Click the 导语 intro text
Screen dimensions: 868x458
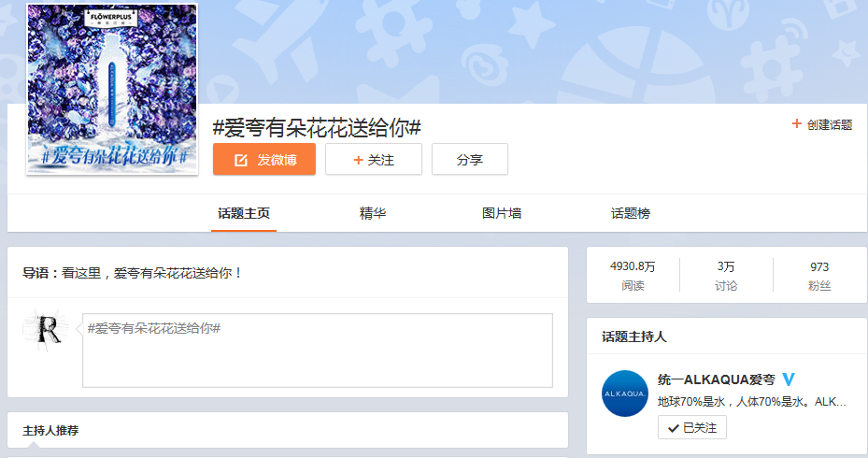pyautogui.click(x=133, y=273)
